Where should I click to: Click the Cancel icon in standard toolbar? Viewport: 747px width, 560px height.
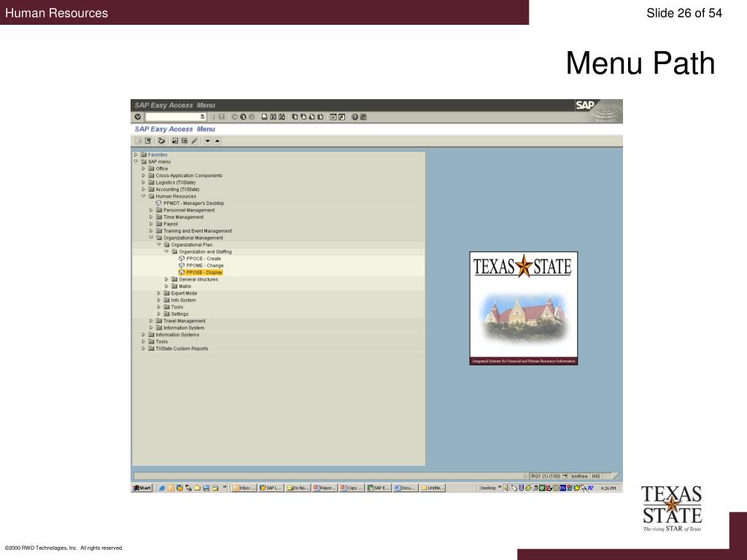(x=252, y=117)
